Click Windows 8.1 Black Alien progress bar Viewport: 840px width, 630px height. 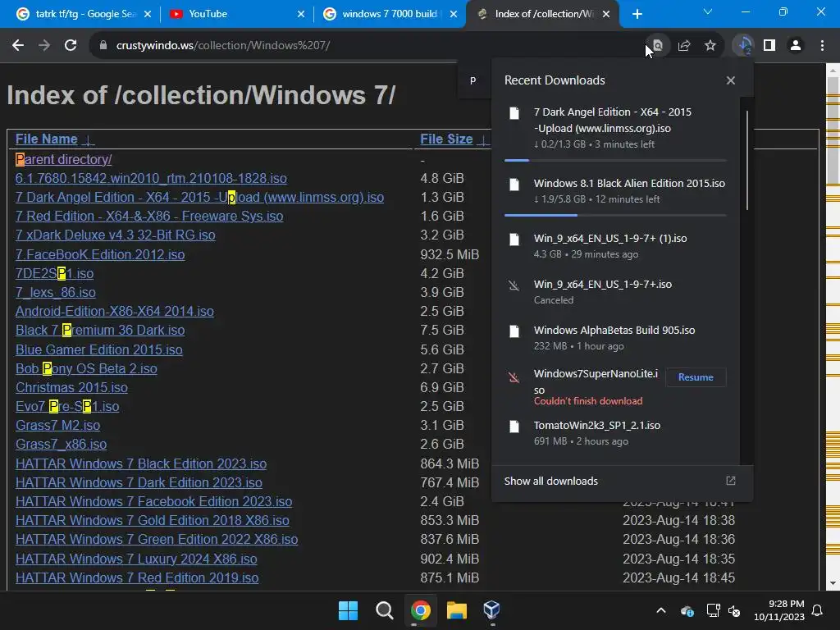tap(615, 216)
